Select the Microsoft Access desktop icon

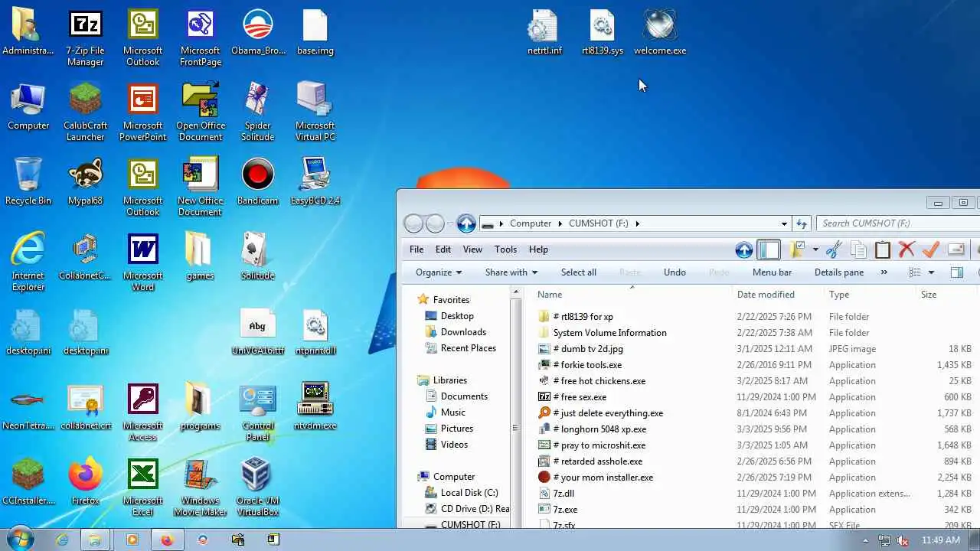(143, 413)
